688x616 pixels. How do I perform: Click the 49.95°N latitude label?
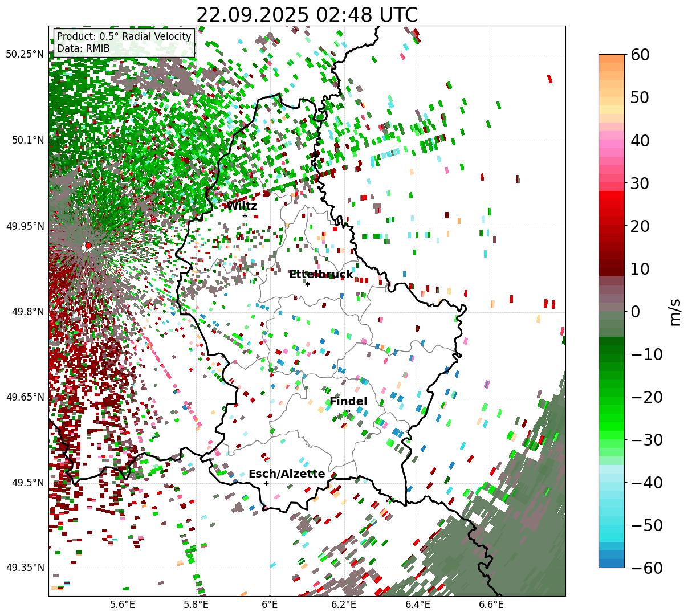(25, 226)
